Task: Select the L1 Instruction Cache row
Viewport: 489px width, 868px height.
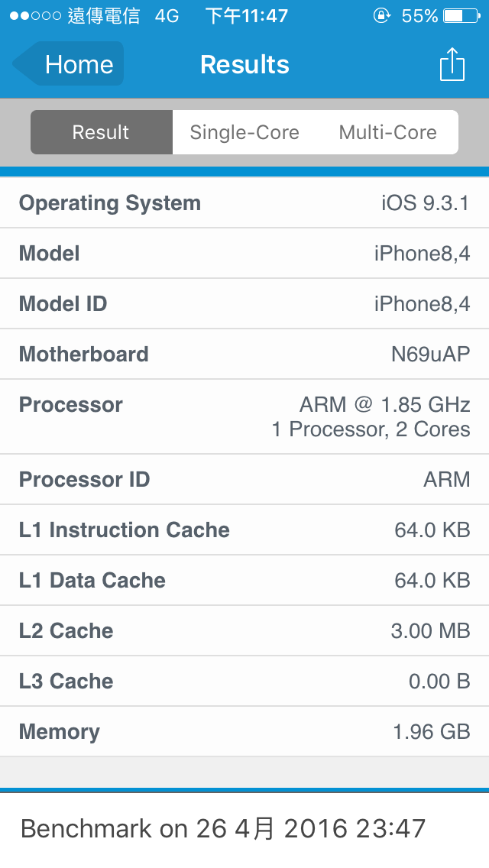Action: (244, 530)
